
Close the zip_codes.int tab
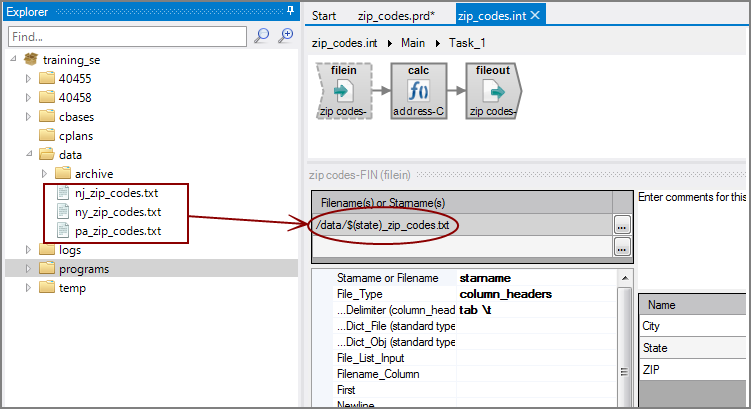click(x=535, y=15)
